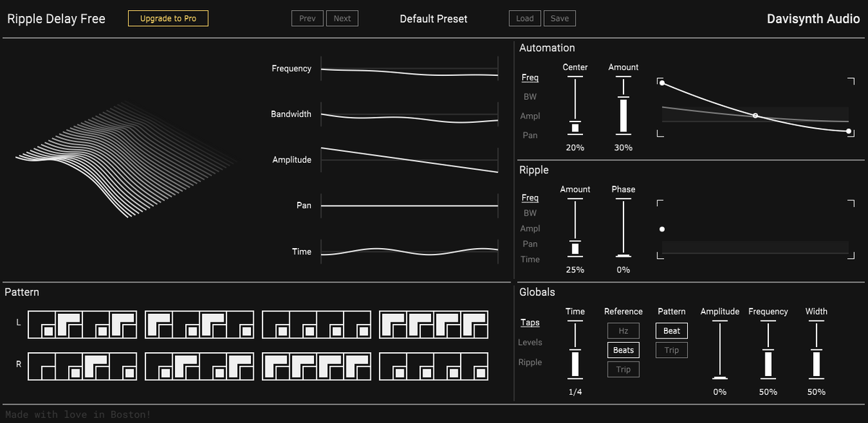Enable the Hz reference option
Image resolution: width=868 pixels, height=423 pixels.
623,330
